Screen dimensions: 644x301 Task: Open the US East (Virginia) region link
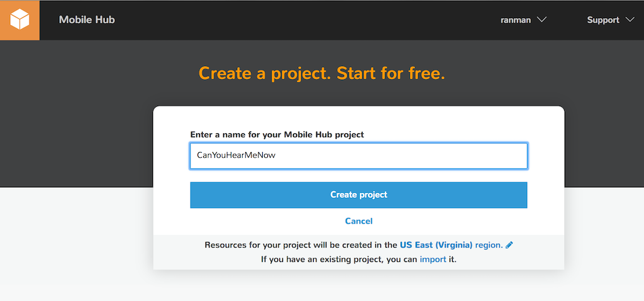(x=450, y=245)
